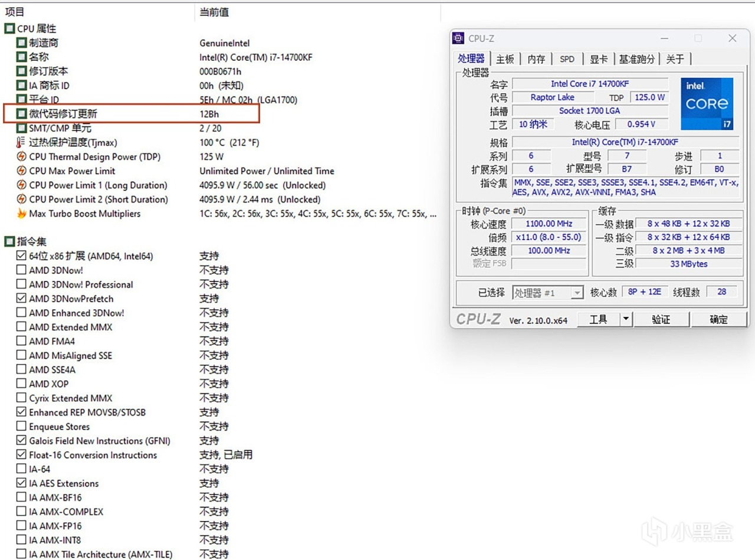Image resolution: width=755 pixels, height=560 pixels.
Task: Click the CPU-Z title bar app icon
Action: point(458,38)
